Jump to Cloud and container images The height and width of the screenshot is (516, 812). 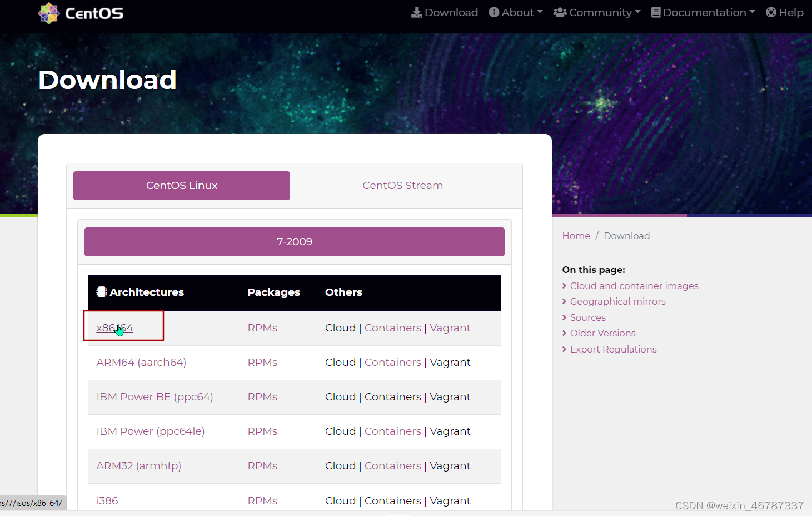634,286
